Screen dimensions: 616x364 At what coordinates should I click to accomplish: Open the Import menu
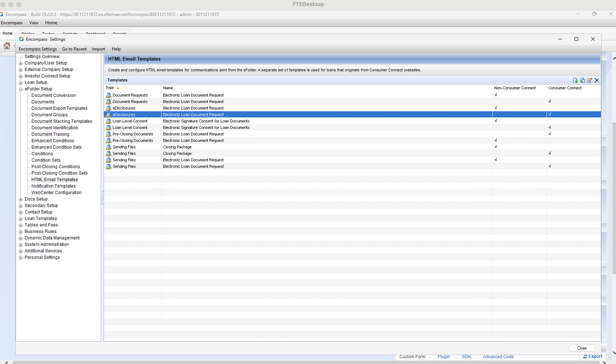pyautogui.click(x=98, y=49)
